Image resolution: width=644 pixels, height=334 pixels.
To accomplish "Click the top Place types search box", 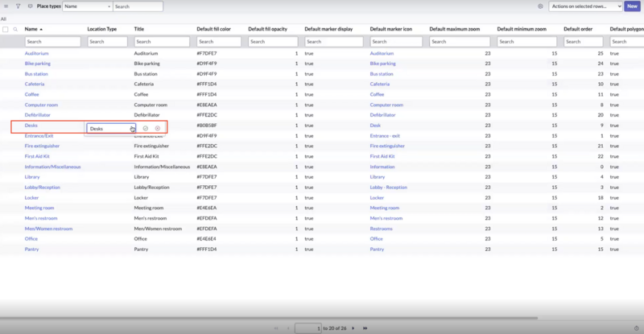I will pyautogui.click(x=138, y=6).
